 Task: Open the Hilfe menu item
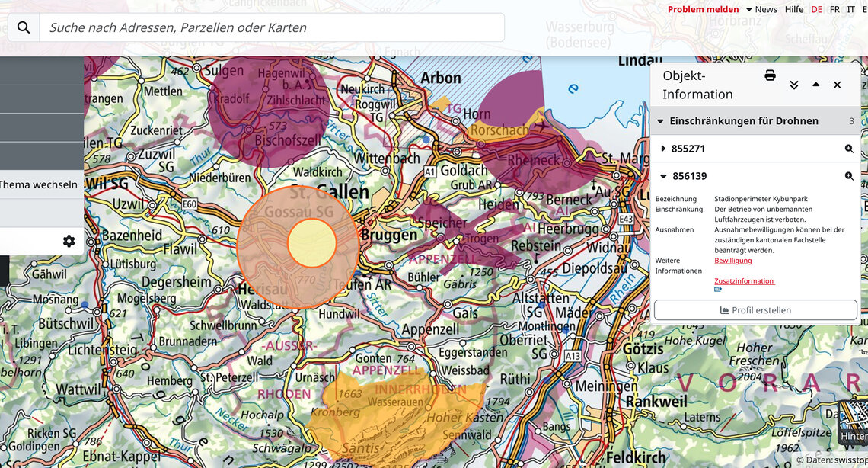[794, 9]
